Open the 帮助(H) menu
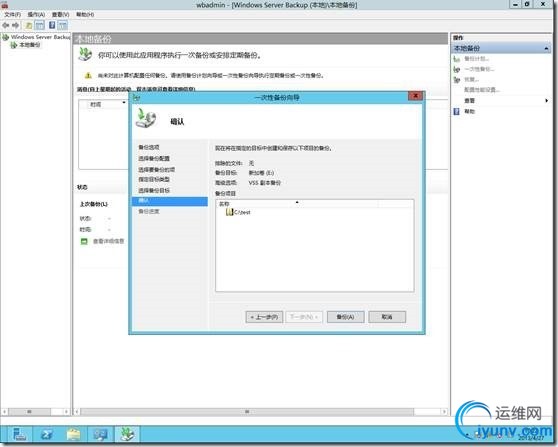The width and height of the screenshot is (558, 447). coord(85,15)
